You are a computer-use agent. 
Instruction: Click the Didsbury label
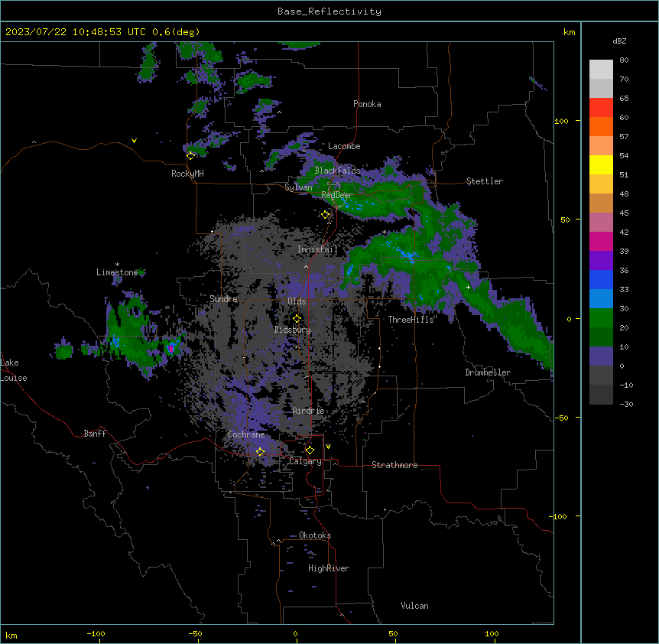pyautogui.click(x=293, y=330)
